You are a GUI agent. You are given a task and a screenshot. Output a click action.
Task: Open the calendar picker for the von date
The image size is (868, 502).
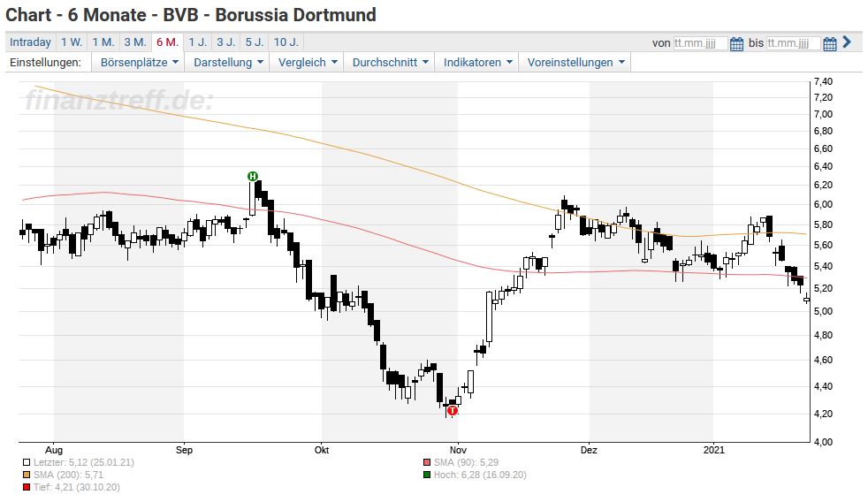[736, 43]
